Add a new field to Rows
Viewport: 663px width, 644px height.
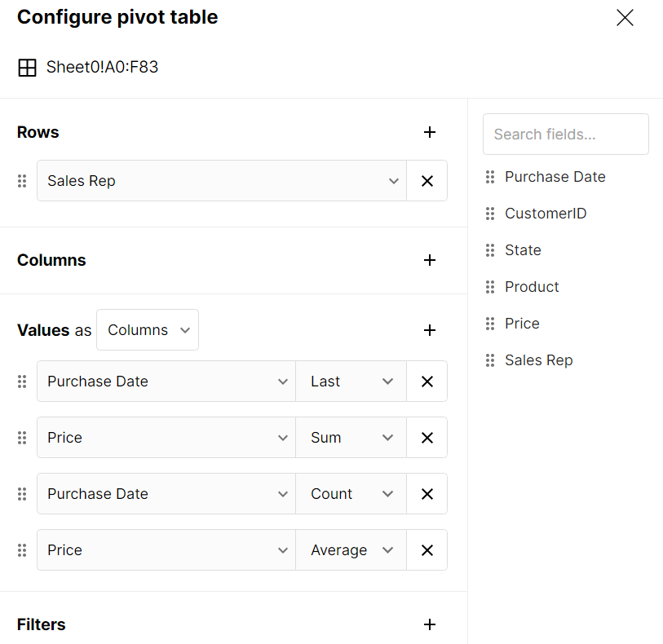coord(430,132)
